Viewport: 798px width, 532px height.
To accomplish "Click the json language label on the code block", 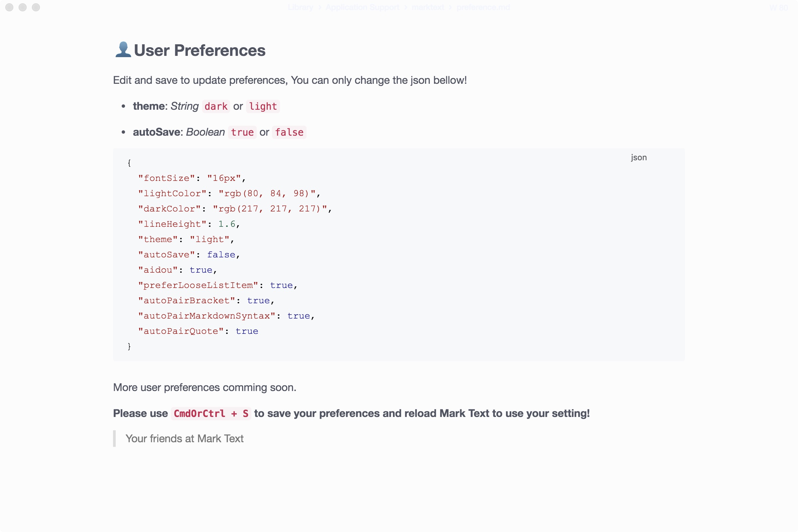I will tap(638, 157).
